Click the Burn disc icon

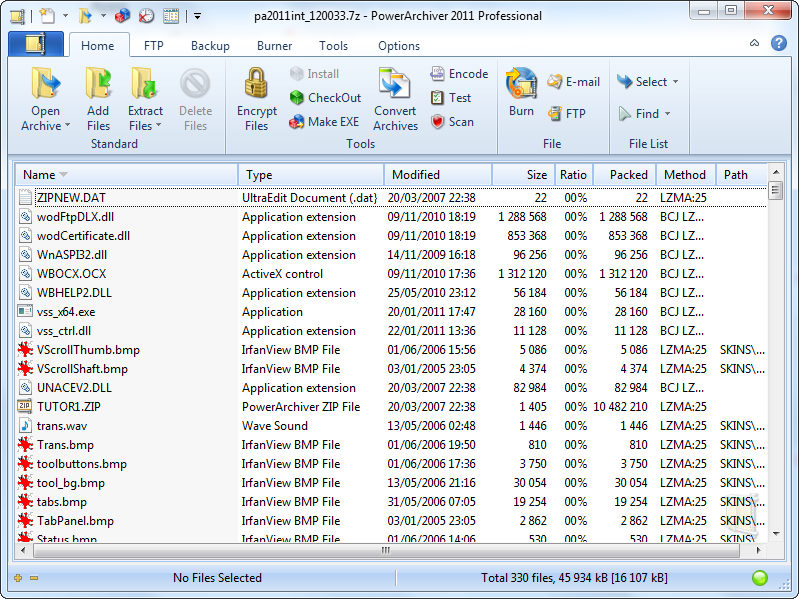[521, 83]
